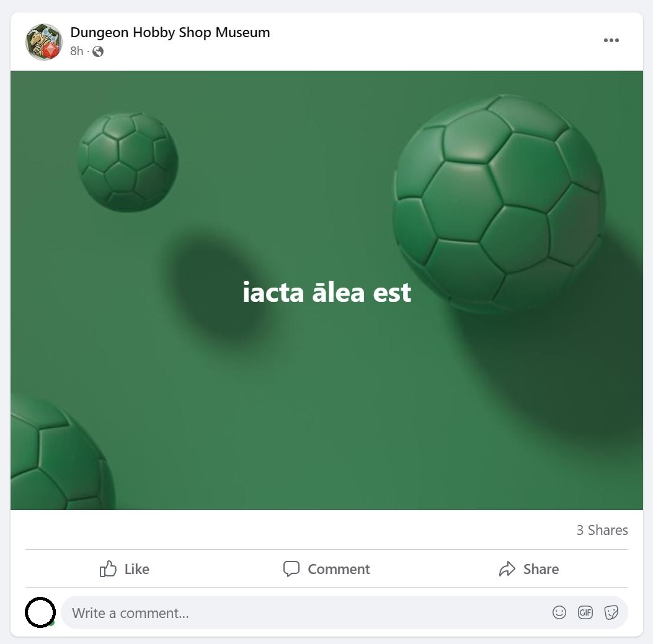Viewport: 653px width, 644px height.
Task: Open the Dungeon Hobby Shop Museum page link
Action: [170, 32]
